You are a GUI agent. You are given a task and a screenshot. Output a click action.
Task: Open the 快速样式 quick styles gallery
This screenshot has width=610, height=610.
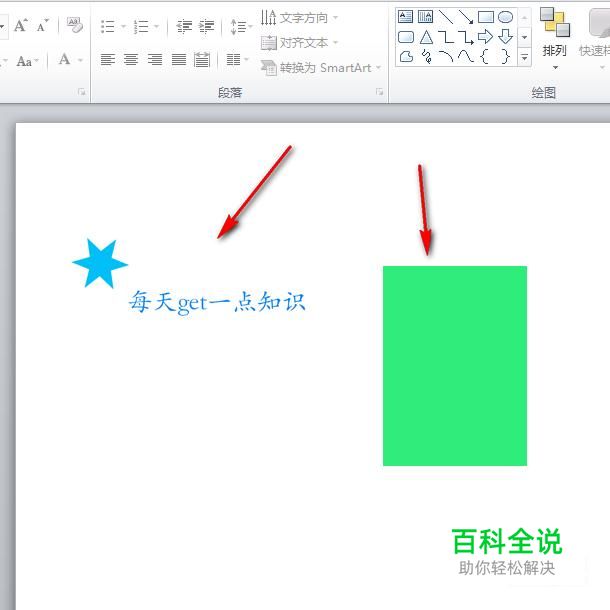(x=594, y=39)
